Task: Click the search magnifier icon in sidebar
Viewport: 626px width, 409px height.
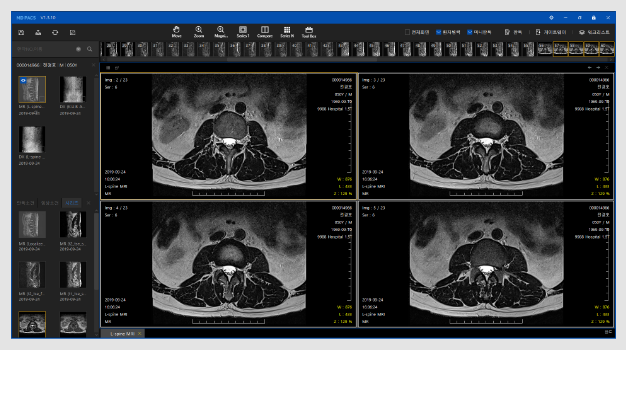Action: click(x=89, y=48)
